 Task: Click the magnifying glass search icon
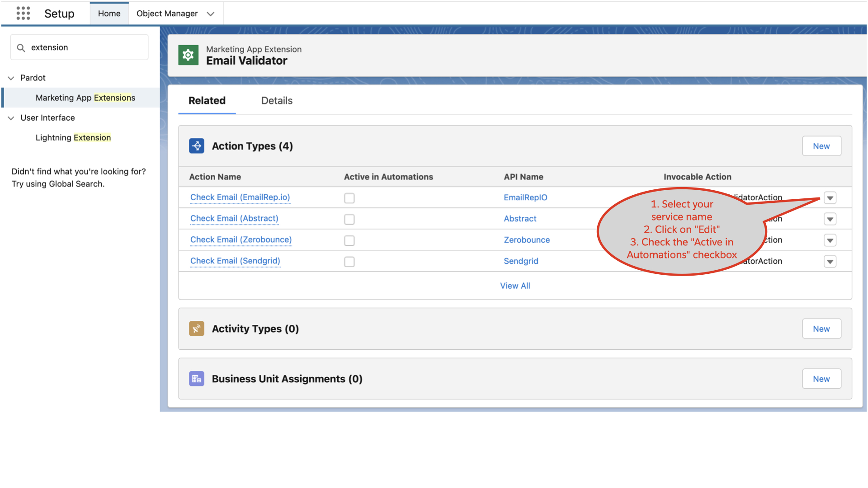[21, 47]
